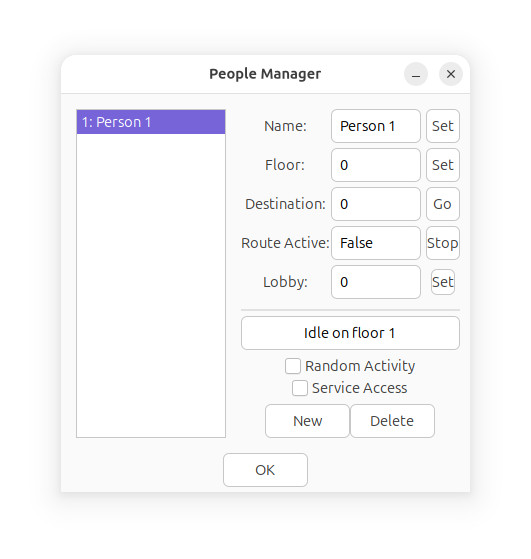Click the empty area of the people list
The width and height of the screenshot is (531, 559).
click(151, 285)
